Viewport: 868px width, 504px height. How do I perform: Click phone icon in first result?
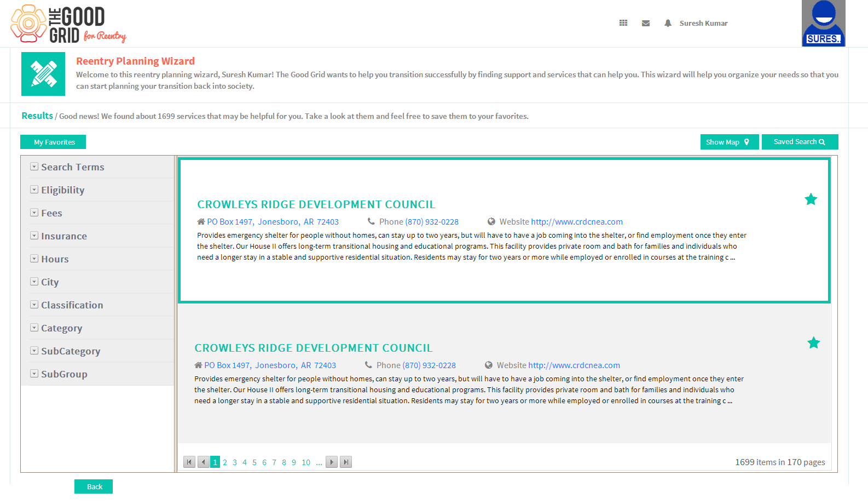click(371, 222)
